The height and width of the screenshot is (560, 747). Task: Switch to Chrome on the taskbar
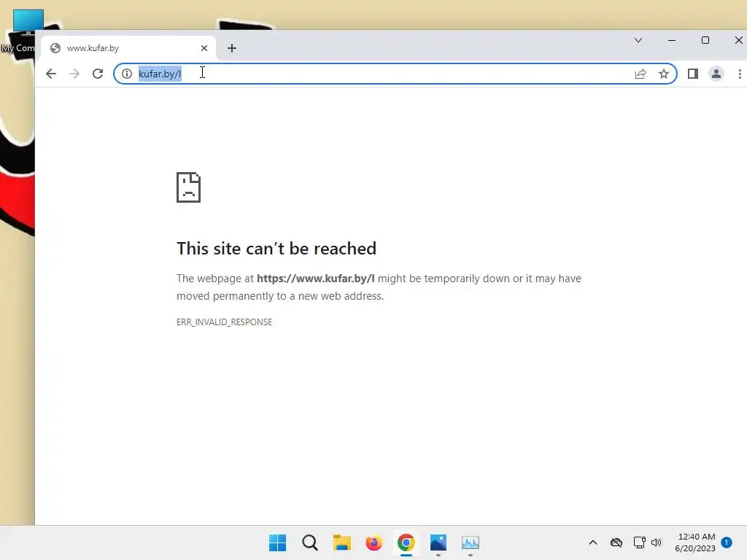click(406, 542)
